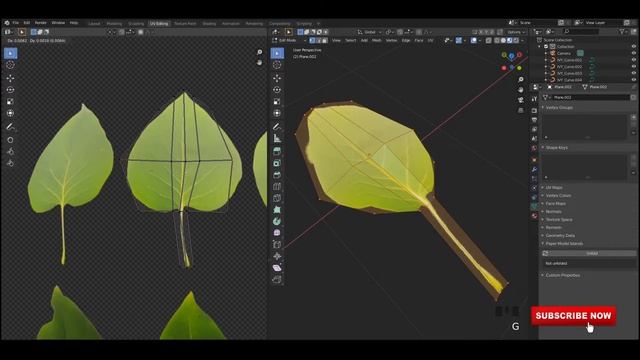Toggle camera view icon in viewport
This screenshot has height=360, width=640.
[x=520, y=100]
